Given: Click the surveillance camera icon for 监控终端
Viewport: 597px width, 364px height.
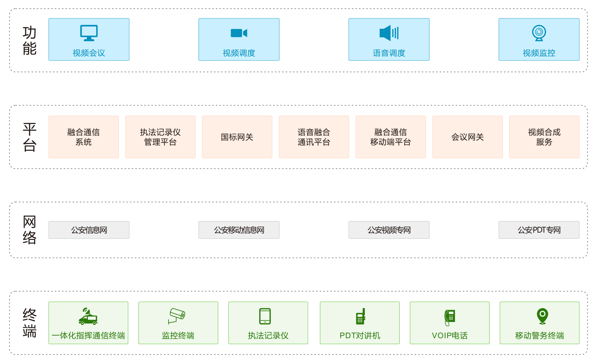Looking at the screenshot, I should point(177,316).
